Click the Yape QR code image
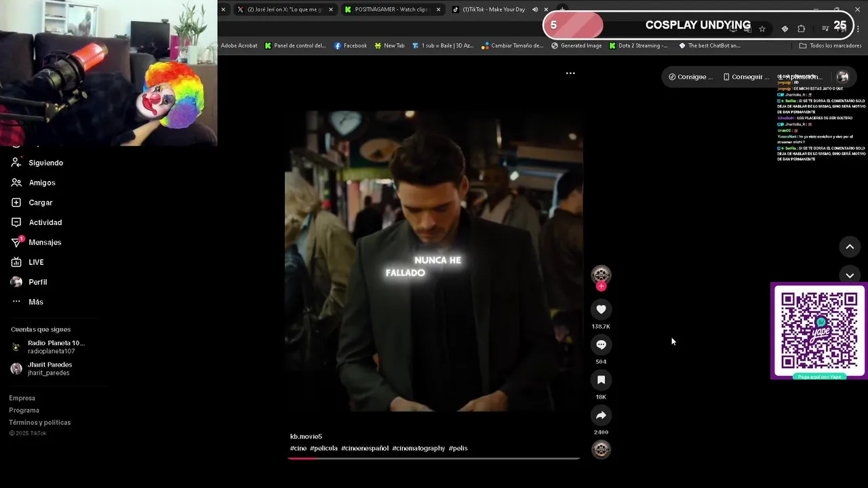 tap(818, 330)
